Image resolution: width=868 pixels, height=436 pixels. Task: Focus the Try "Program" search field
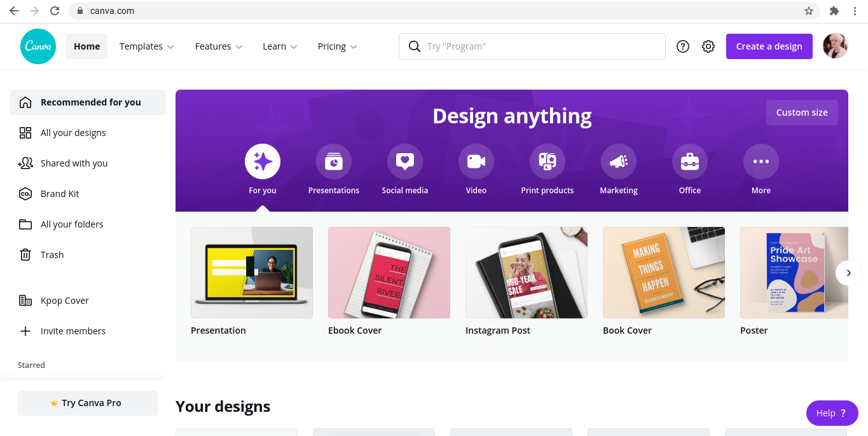[x=532, y=46]
